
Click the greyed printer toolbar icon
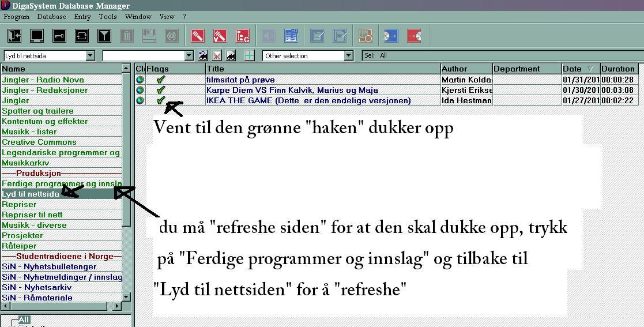(149, 36)
